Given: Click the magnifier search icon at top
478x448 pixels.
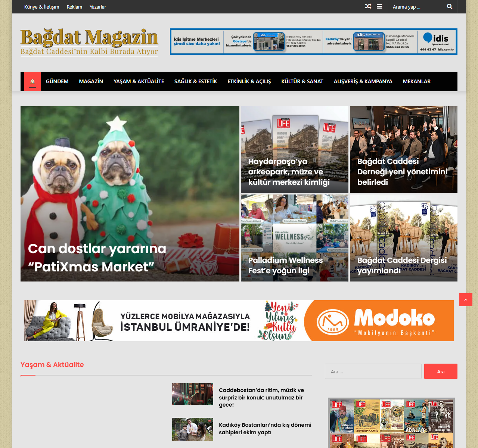Looking at the screenshot, I should click(x=450, y=6).
